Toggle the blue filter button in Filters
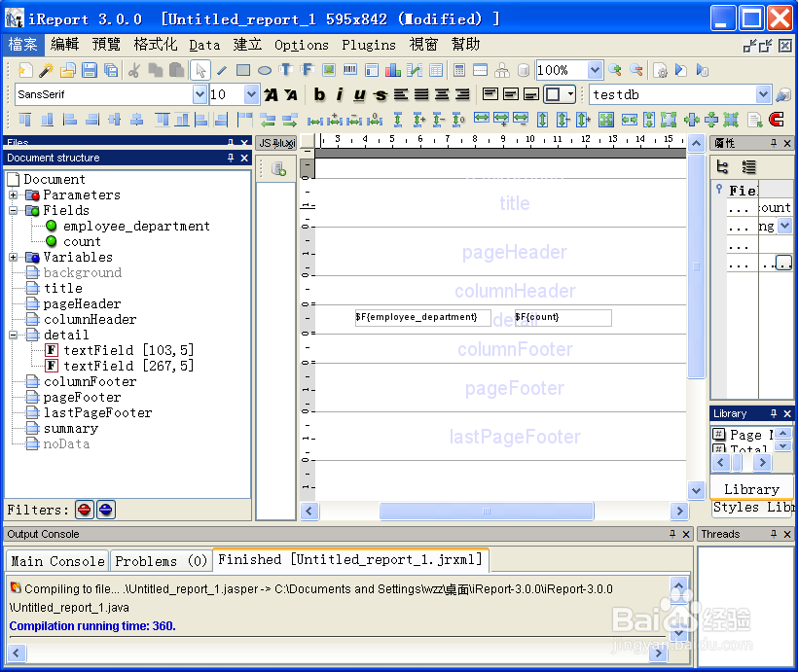 (x=106, y=510)
